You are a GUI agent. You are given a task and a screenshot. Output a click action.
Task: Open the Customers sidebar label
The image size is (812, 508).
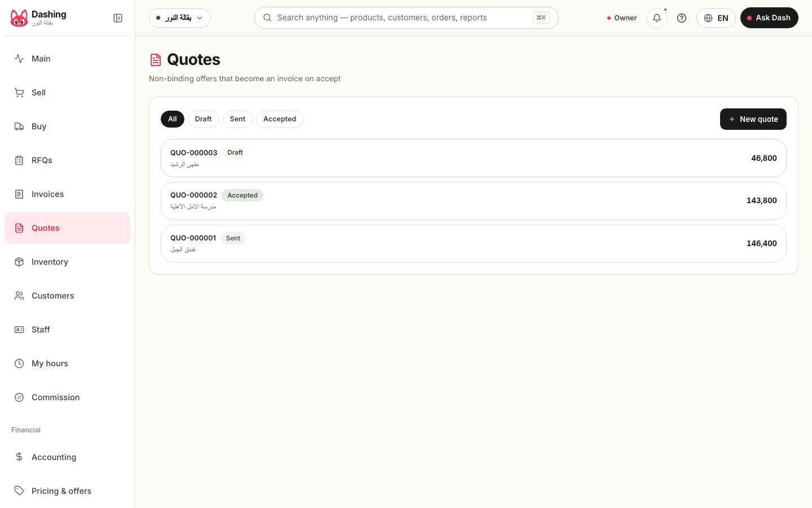53,296
